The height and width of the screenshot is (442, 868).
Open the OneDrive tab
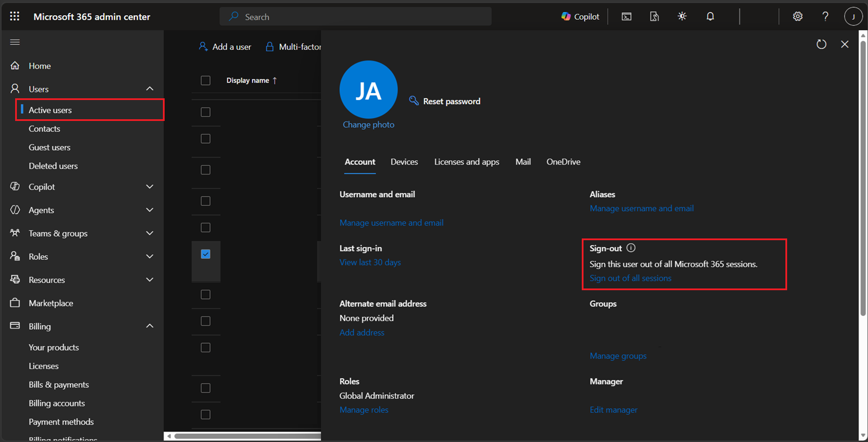pyautogui.click(x=563, y=162)
